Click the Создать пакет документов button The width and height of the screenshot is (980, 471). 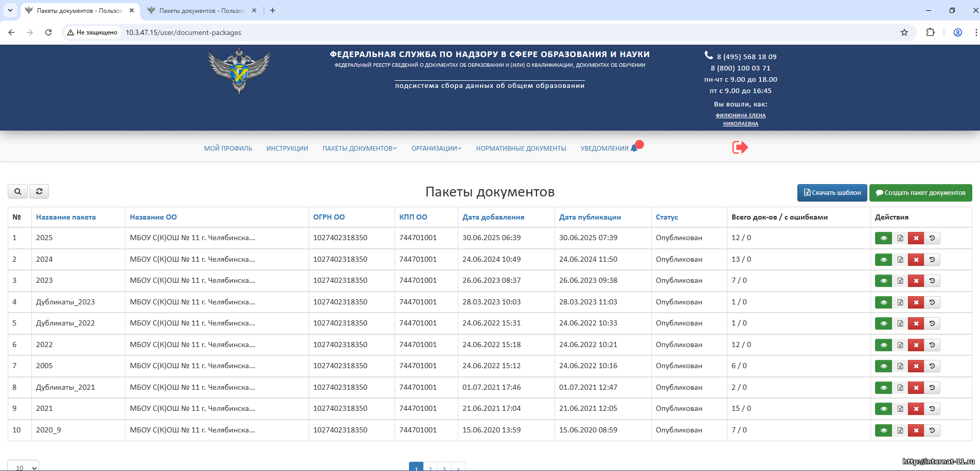tap(920, 193)
